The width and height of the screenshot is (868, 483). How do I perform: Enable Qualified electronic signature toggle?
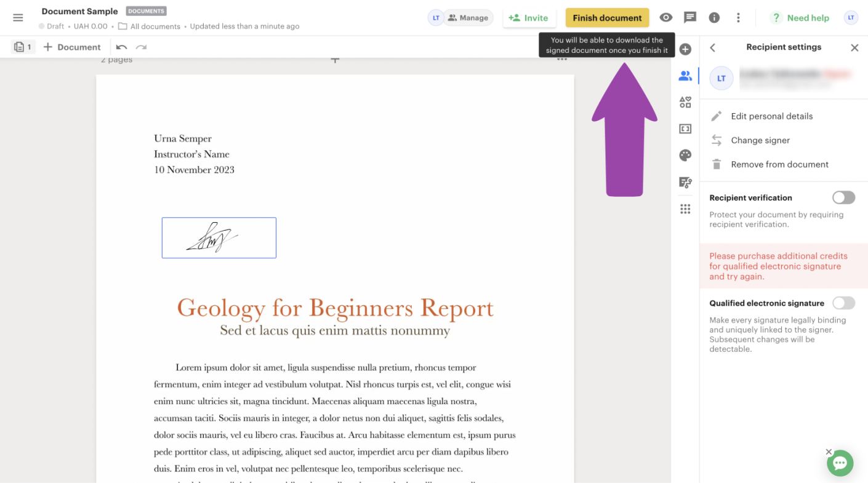pyautogui.click(x=843, y=303)
